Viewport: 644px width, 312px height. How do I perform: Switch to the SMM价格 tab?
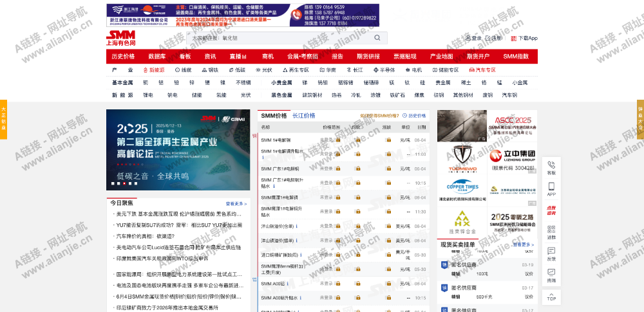[274, 116]
